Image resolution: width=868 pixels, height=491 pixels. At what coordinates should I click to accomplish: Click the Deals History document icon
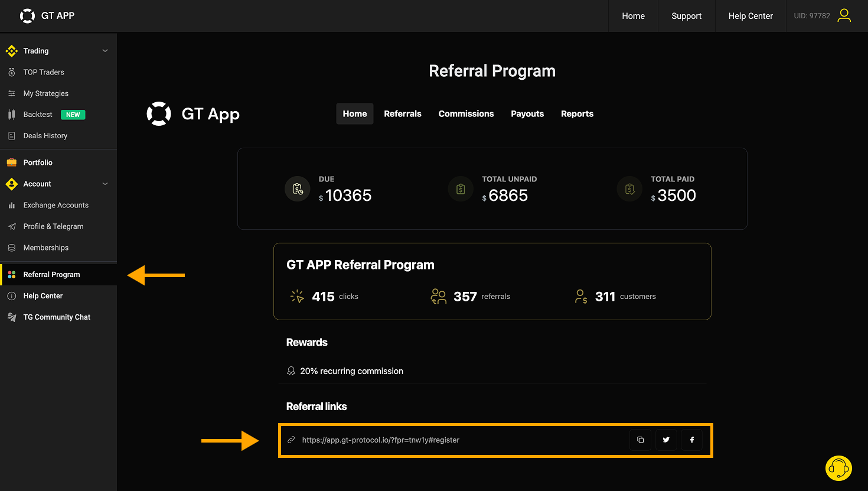pyautogui.click(x=11, y=136)
